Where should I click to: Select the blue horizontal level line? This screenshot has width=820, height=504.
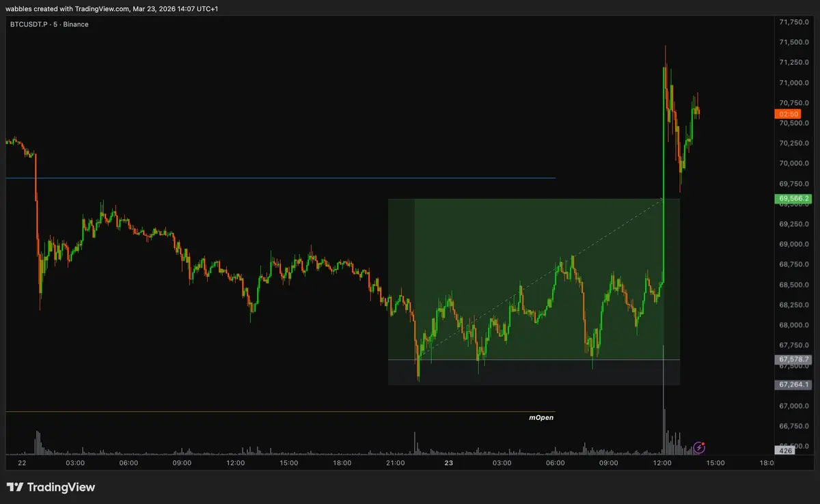(x=280, y=178)
